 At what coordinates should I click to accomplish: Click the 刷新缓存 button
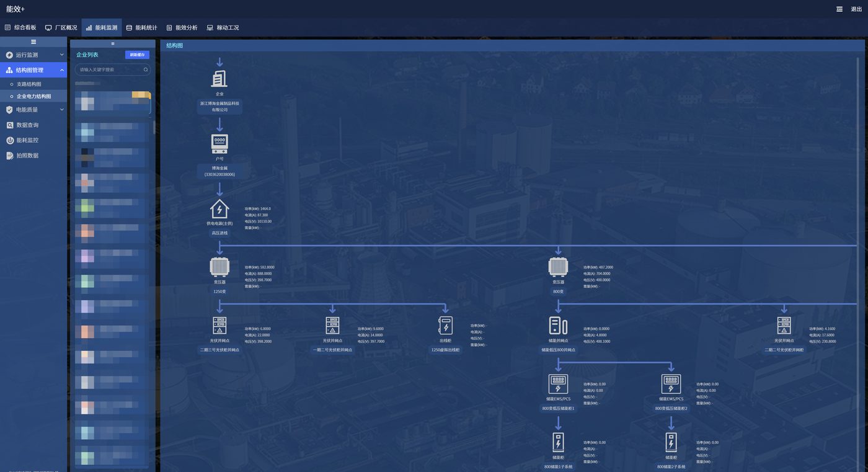click(x=138, y=55)
